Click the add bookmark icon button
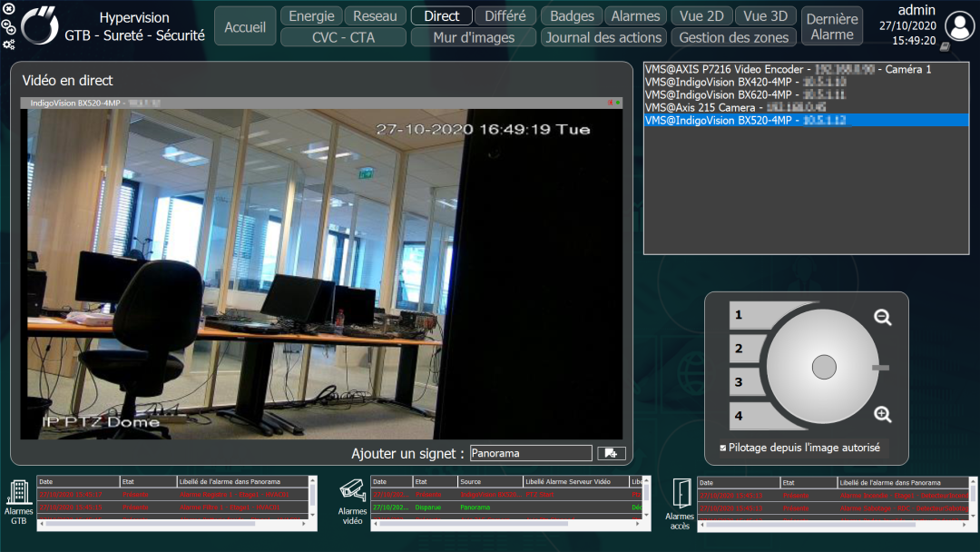The width and height of the screenshot is (980, 552). [x=611, y=453]
